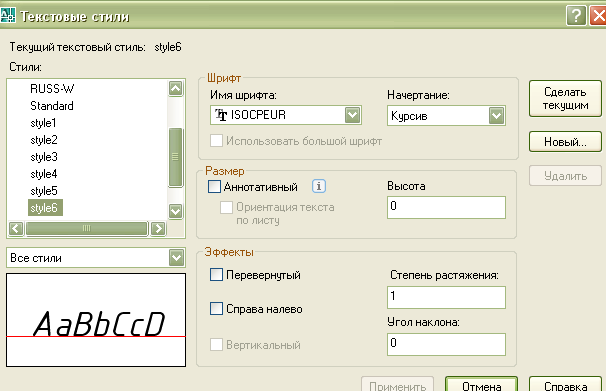Click the Вертикальный checkbox
Image resolution: width=606 pixels, height=391 pixels.
(x=216, y=344)
